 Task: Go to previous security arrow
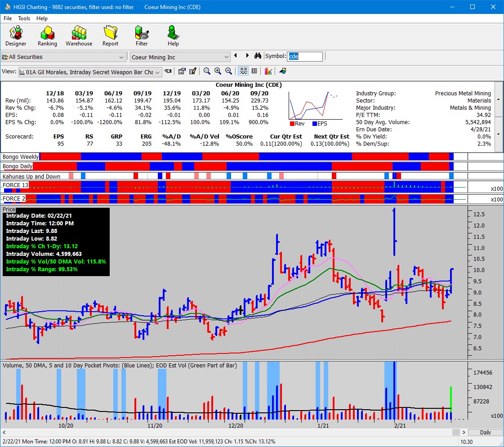coord(236,56)
